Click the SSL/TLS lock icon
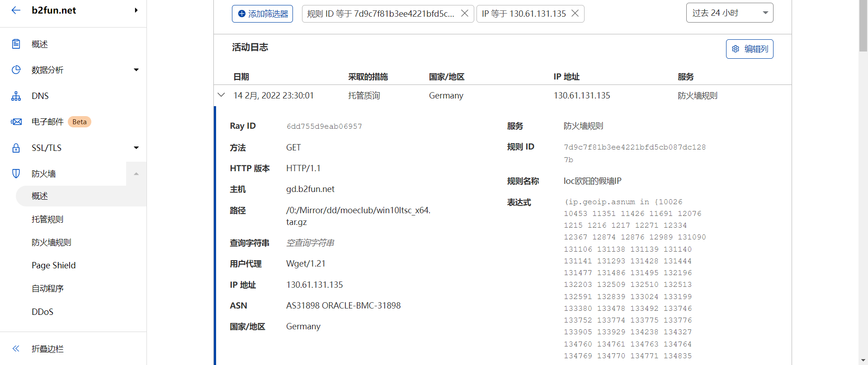Image resolution: width=868 pixels, height=365 pixels. point(16,148)
